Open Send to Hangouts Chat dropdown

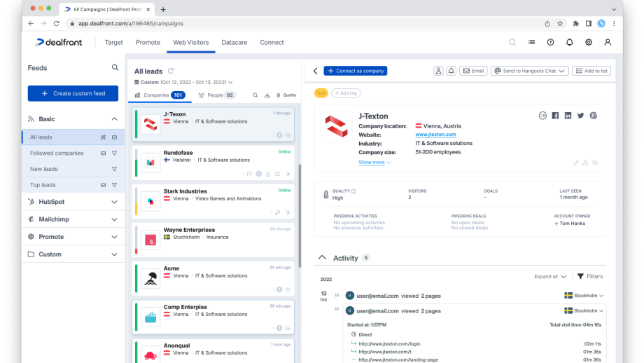pyautogui.click(x=529, y=71)
